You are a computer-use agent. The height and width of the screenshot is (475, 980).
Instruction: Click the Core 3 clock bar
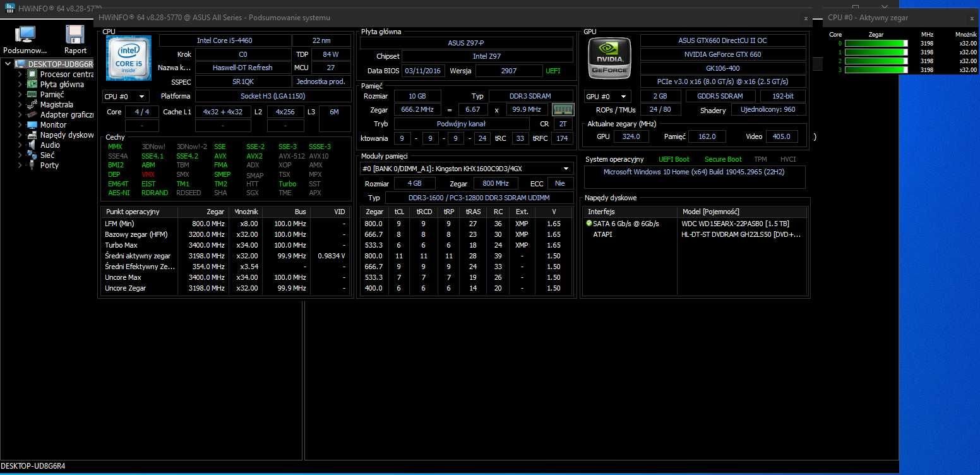point(876,70)
